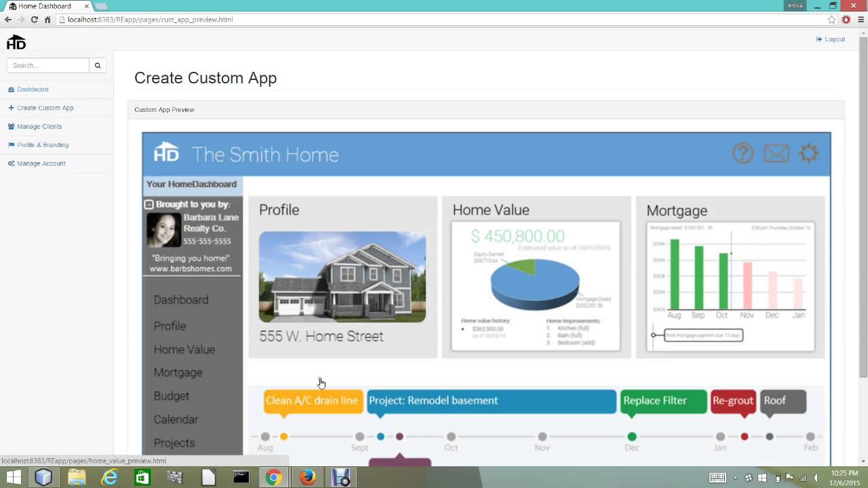Click the green timeline dot at Dec
868x488 pixels.
click(632, 436)
